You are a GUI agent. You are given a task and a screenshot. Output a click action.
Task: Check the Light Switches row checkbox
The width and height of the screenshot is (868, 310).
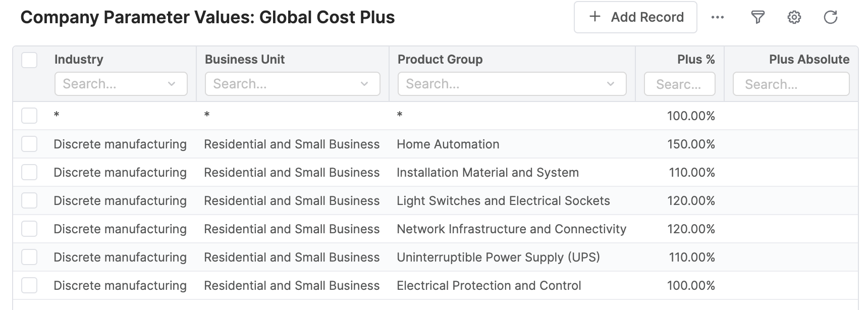(x=29, y=200)
